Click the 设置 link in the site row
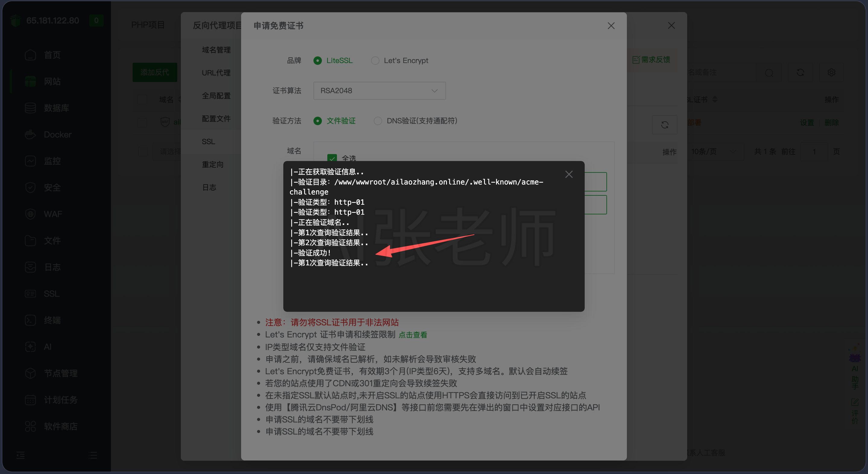 coord(807,122)
